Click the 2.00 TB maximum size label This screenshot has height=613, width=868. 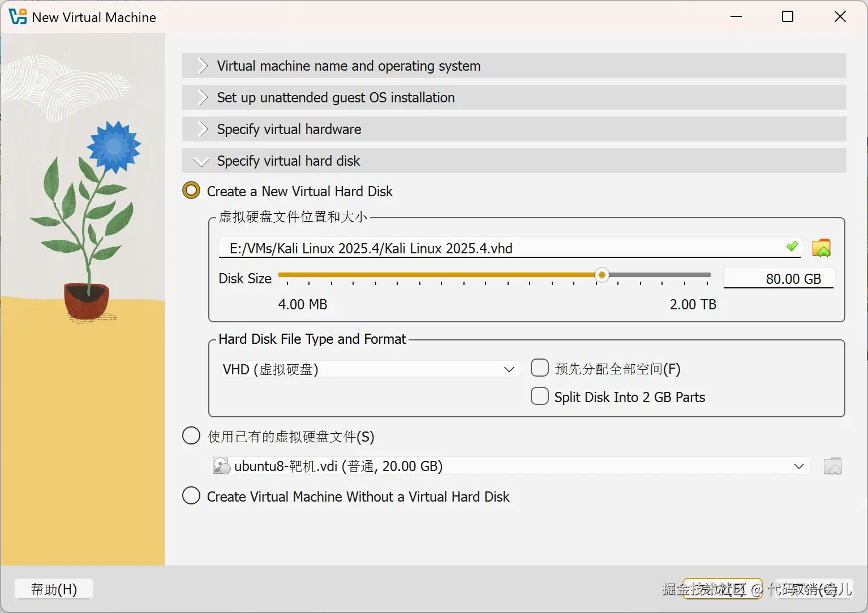click(x=693, y=304)
